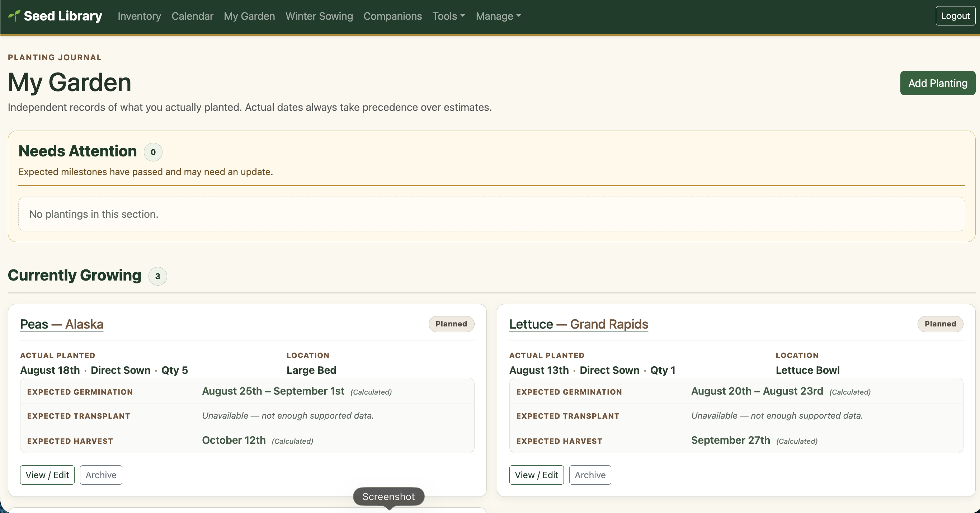Click the 'August 18th' actual planted date
The height and width of the screenshot is (513, 980).
pos(50,370)
